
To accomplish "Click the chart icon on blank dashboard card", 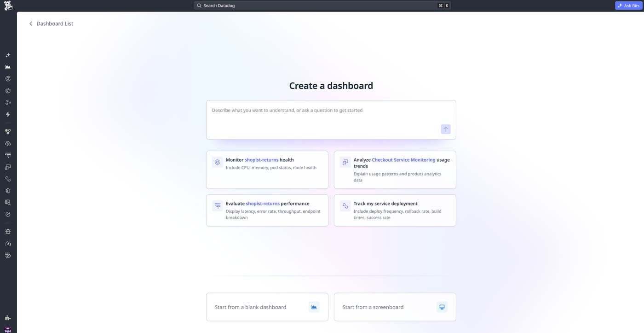I will pos(314,307).
